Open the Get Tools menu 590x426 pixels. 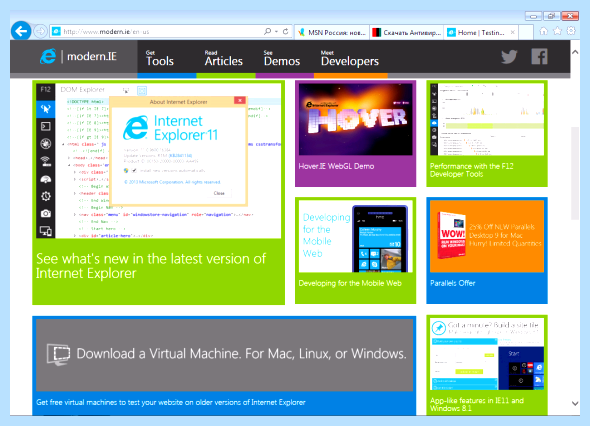pyautogui.click(x=160, y=58)
